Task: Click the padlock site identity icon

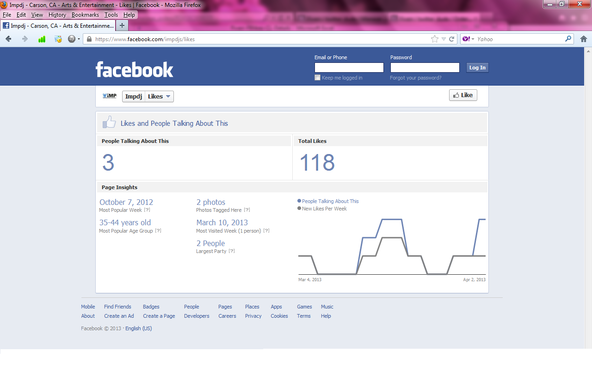Action: click(x=89, y=39)
